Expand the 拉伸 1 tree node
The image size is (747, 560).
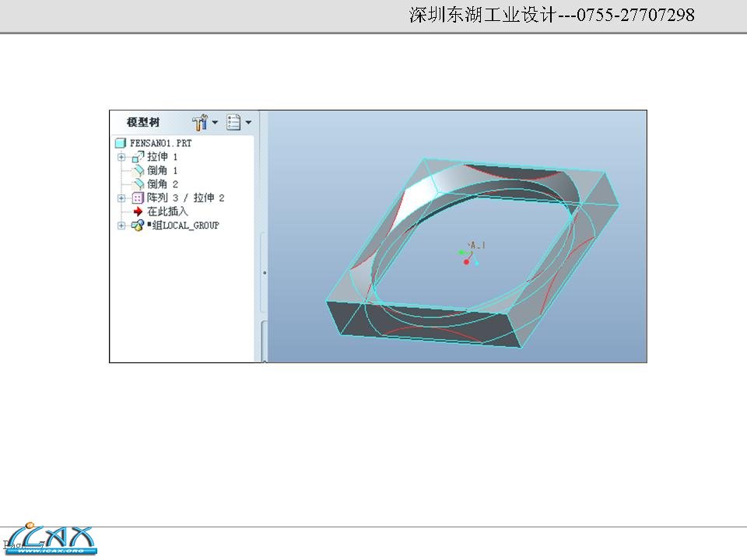pos(121,158)
